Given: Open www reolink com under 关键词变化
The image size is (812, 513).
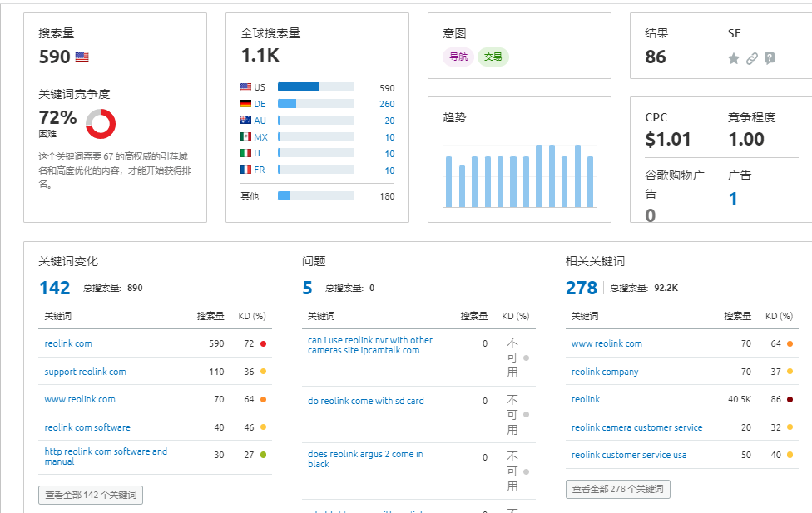Looking at the screenshot, I should pos(80,400).
